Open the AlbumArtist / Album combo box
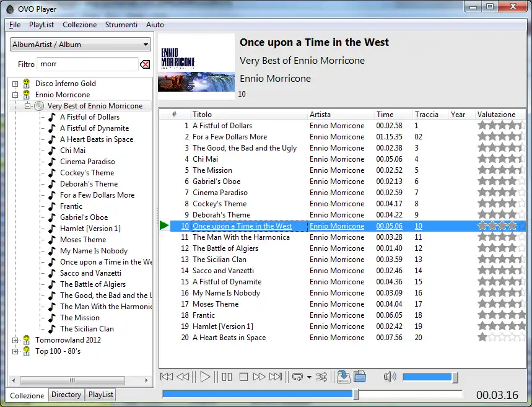The height and width of the screenshot is (407, 532). [x=81, y=45]
